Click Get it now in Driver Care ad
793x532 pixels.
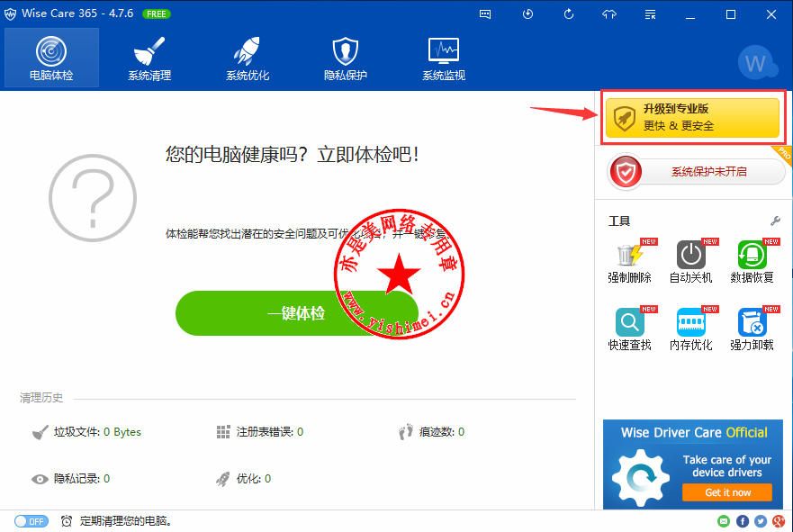pos(727,492)
